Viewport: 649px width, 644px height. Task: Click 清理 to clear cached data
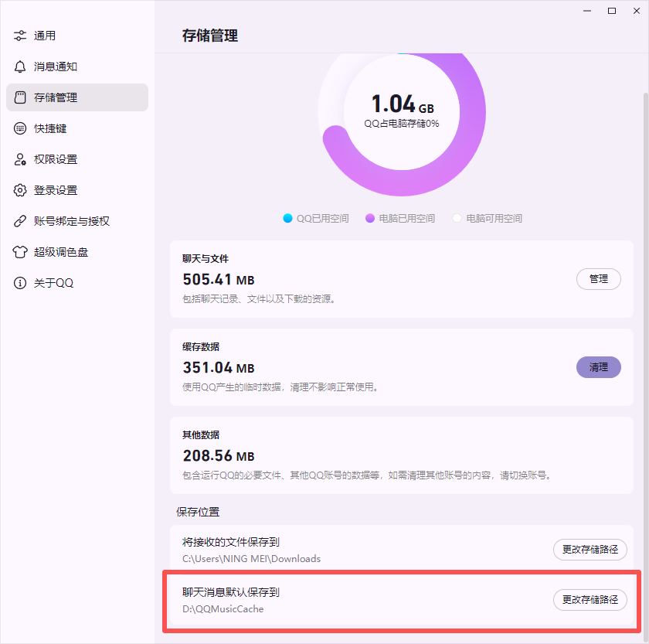click(599, 367)
